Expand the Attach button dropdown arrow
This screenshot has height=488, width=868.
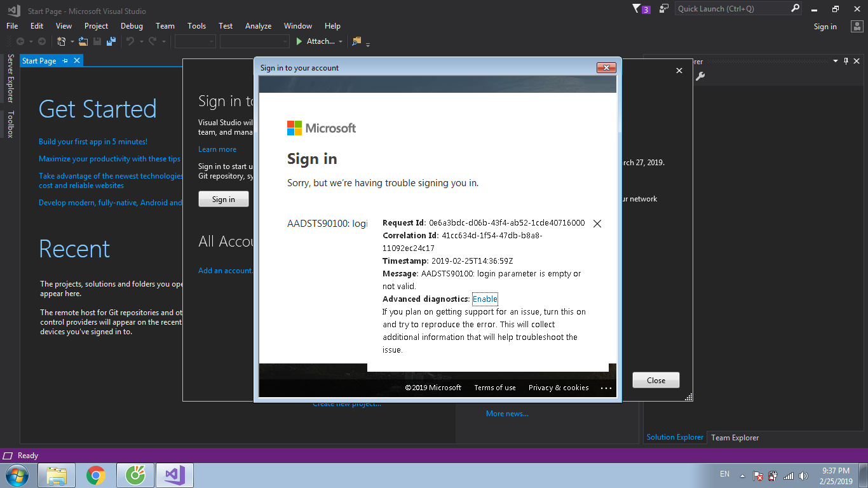click(341, 42)
